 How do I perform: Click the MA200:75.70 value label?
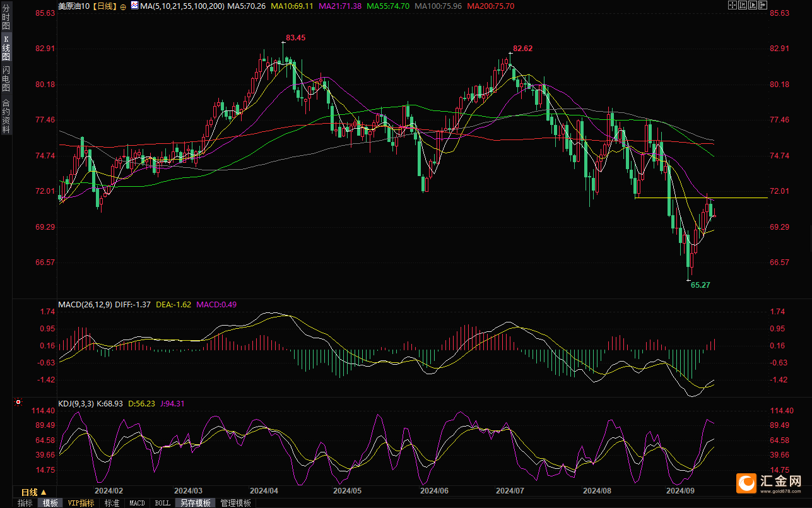pyautogui.click(x=490, y=6)
